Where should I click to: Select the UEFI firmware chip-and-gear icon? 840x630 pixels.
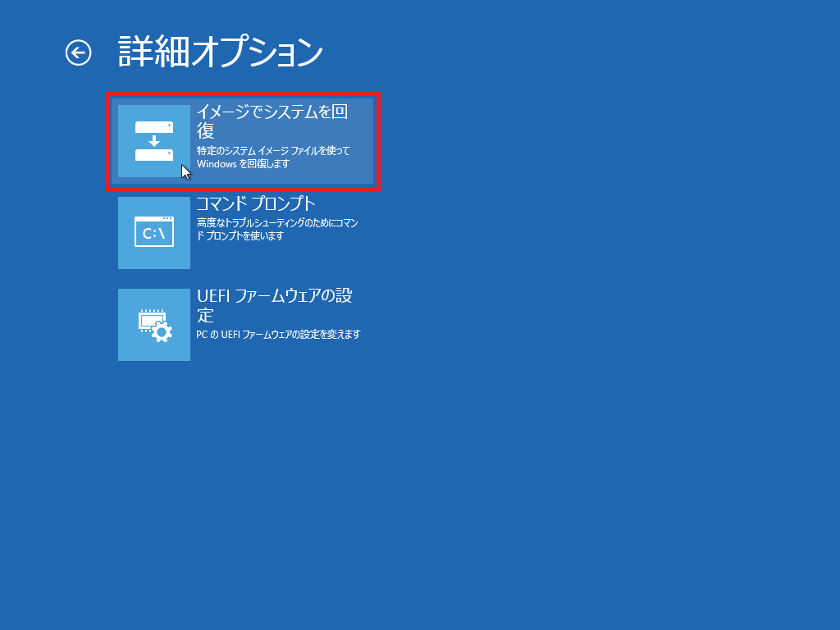point(154,325)
